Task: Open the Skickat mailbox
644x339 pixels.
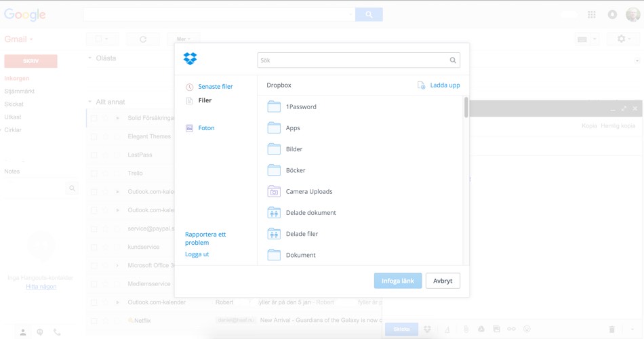Action: click(14, 104)
